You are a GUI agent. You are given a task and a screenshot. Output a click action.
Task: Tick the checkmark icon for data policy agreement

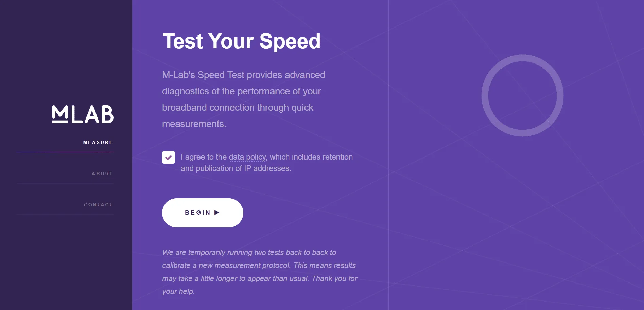169,158
